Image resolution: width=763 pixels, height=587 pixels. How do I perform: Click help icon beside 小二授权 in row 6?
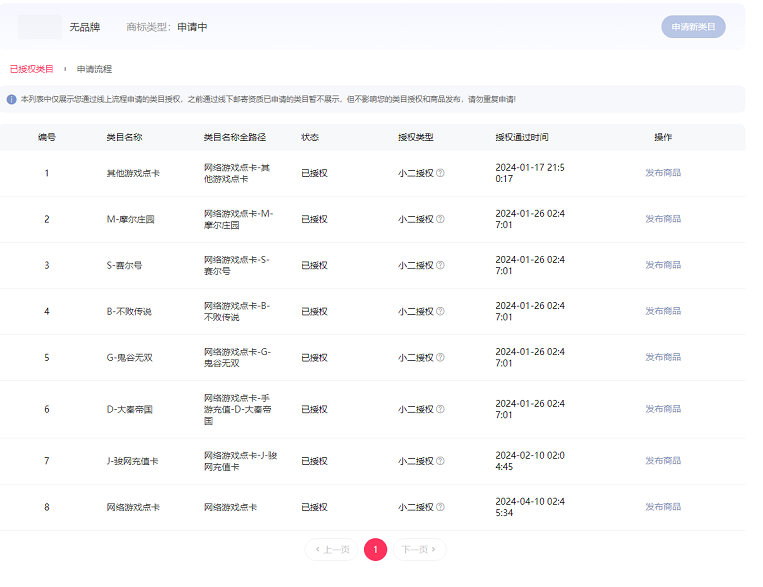tap(440, 409)
